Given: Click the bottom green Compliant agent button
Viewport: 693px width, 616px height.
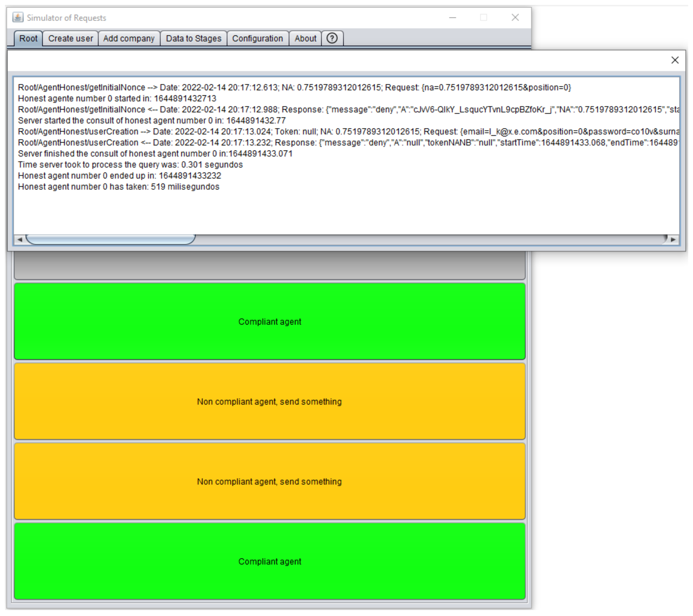Looking at the screenshot, I should pos(269,561).
